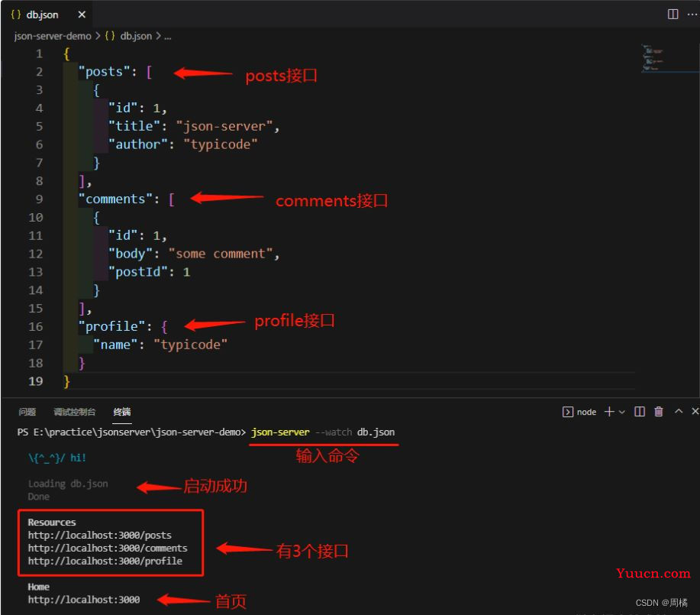This screenshot has height=615, width=700.
Task: Click line number 1 in the gutter
Action: [x=39, y=53]
